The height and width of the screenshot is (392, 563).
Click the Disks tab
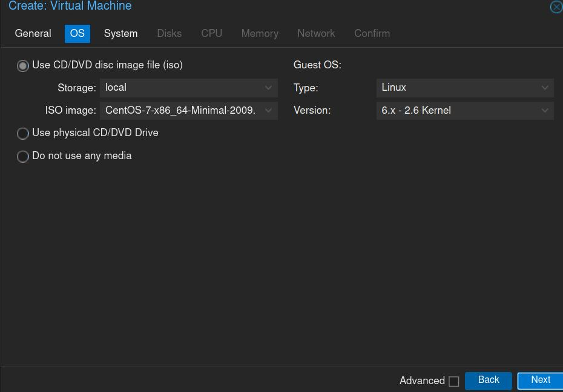point(169,34)
